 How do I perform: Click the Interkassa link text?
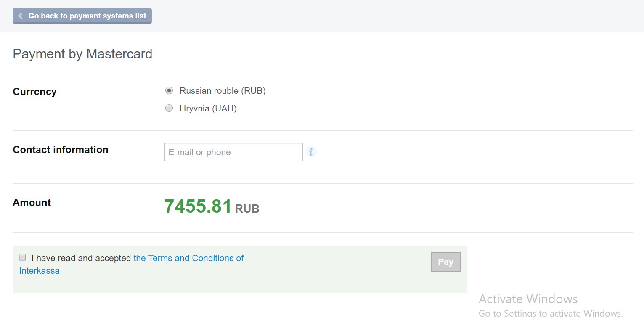(x=39, y=271)
